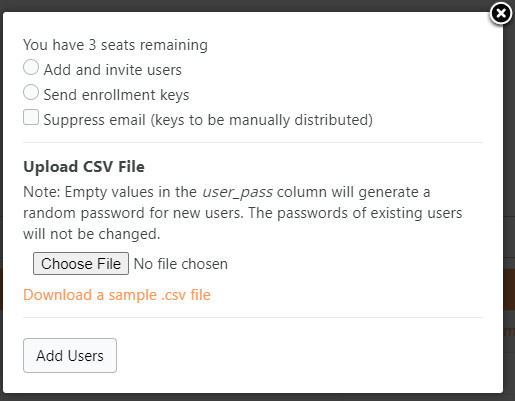Click the 'Upload CSV File' heading
515x401 pixels.
84,167
